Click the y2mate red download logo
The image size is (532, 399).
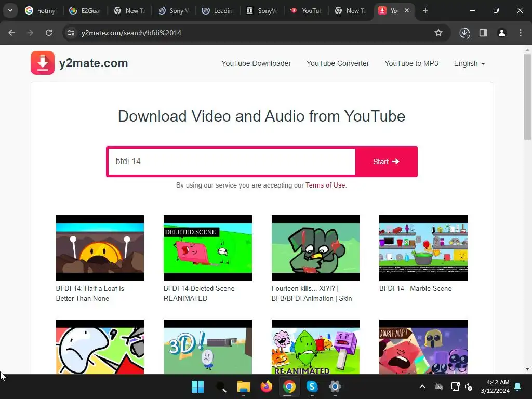[x=43, y=63]
